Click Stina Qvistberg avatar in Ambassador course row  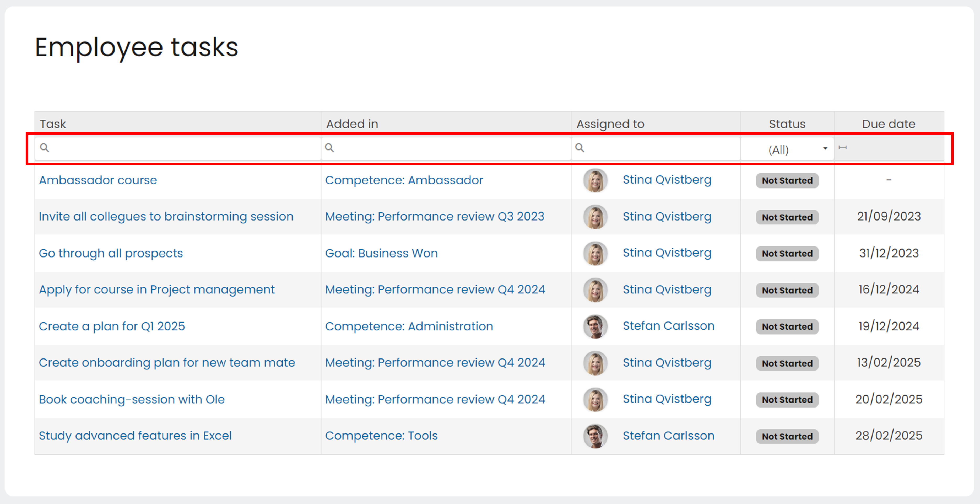pos(595,180)
